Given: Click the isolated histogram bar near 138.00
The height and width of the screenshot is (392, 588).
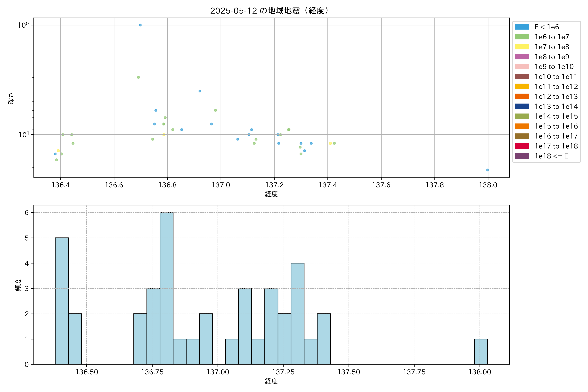Looking at the screenshot, I should [481, 351].
